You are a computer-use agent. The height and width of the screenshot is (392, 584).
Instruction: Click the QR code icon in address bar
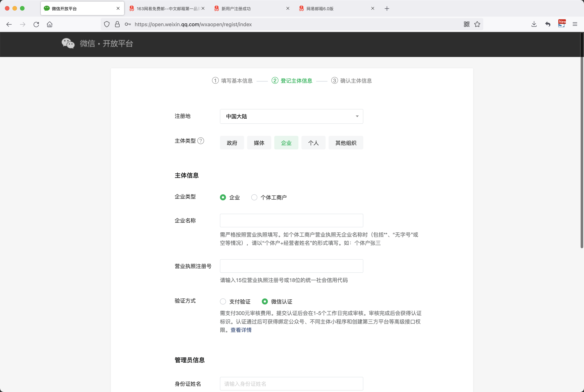[x=466, y=24]
